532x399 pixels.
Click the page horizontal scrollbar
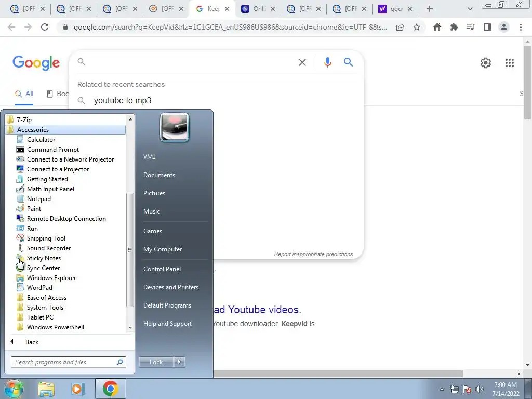click(x=338, y=374)
